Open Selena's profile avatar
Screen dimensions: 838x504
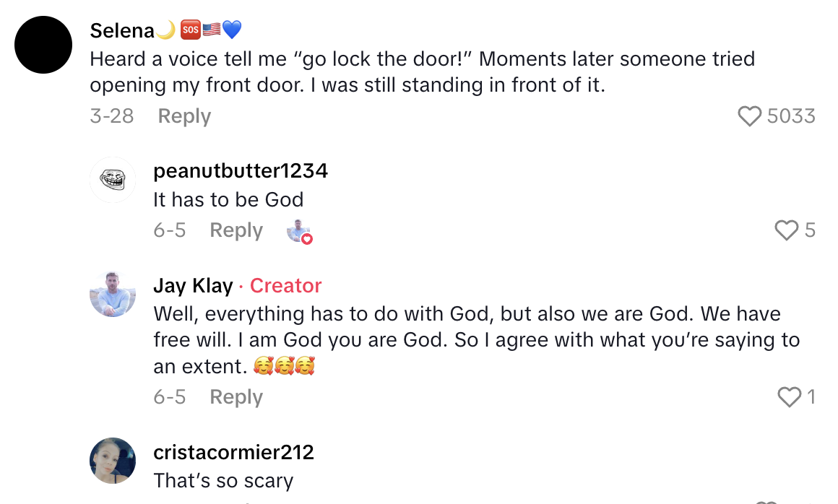click(x=43, y=44)
